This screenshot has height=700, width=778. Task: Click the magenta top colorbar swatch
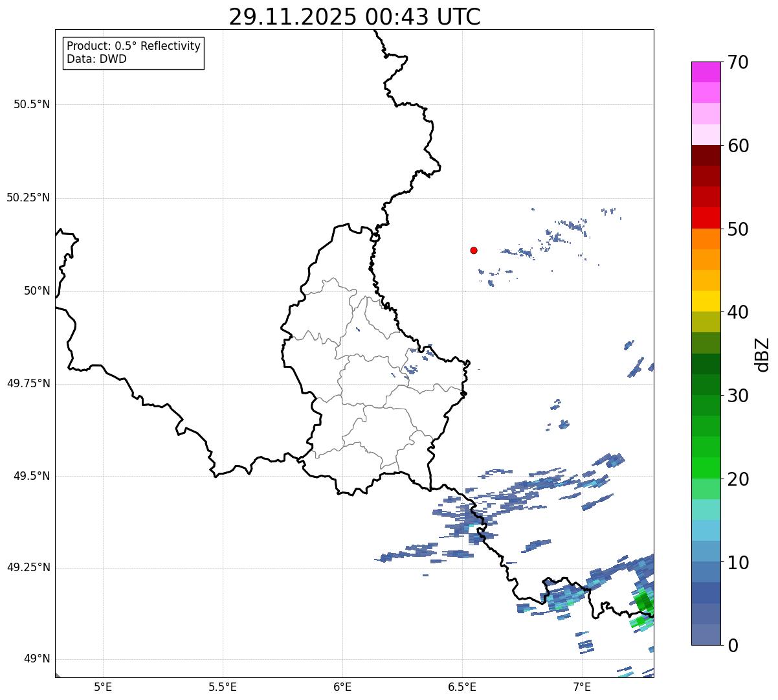[706, 72]
